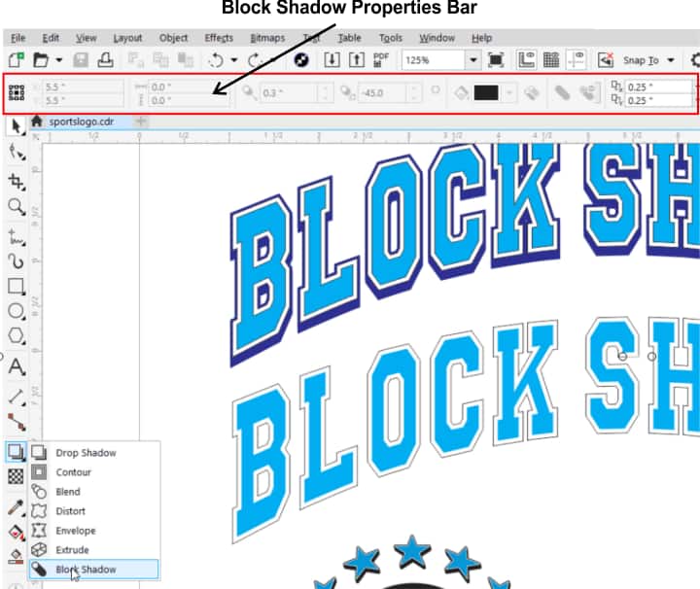Image resolution: width=700 pixels, height=589 pixels.
Task: Click the block shadow depth 0.3 field
Action: click(x=290, y=92)
